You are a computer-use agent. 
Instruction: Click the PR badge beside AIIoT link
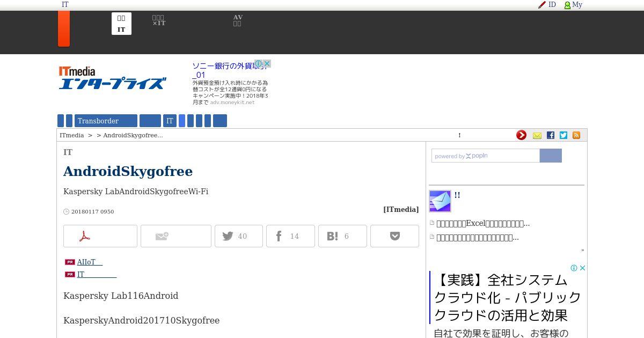pos(70,262)
